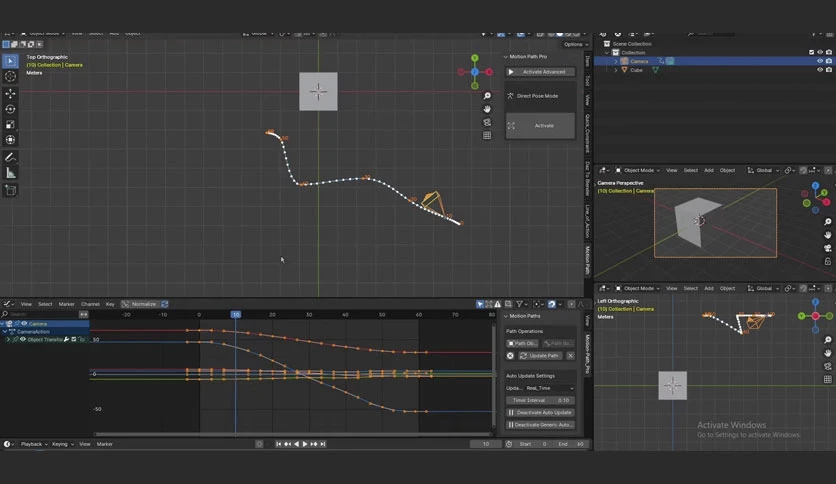Click grid icon in Left Orthographic viewport
This screenshot has height=484, width=836.
[827, 379]
